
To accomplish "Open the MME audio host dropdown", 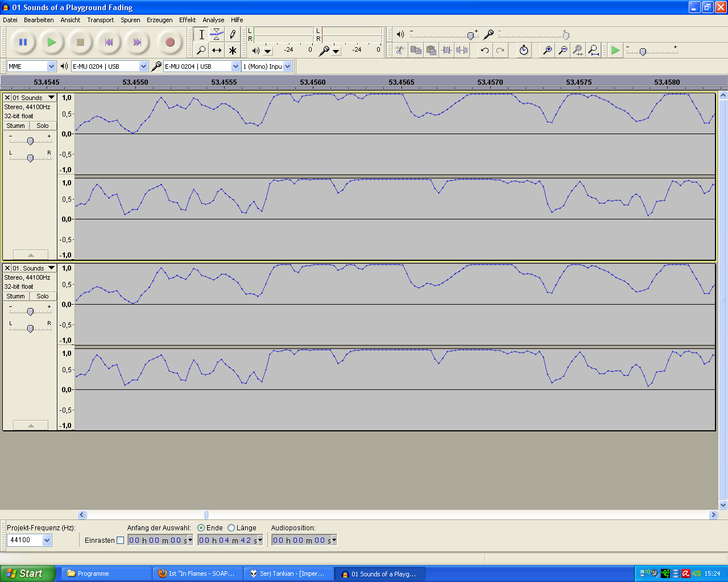I will click(51, 66).
